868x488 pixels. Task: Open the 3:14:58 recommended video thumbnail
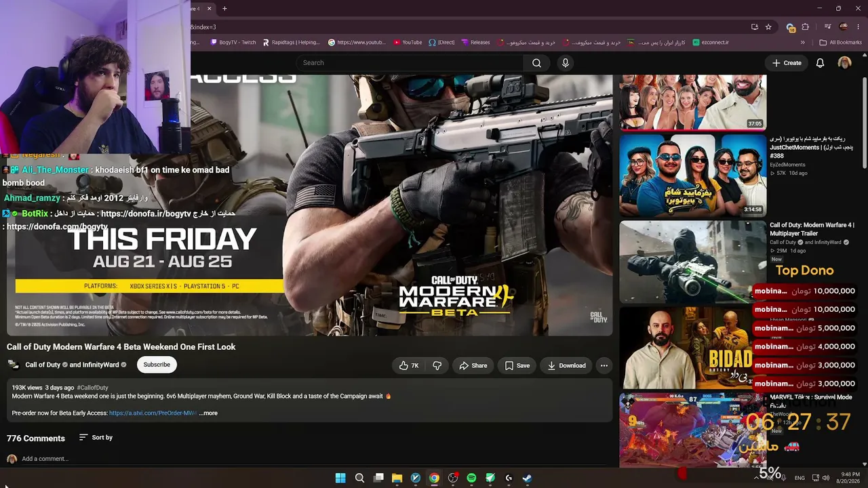[692, 175]
